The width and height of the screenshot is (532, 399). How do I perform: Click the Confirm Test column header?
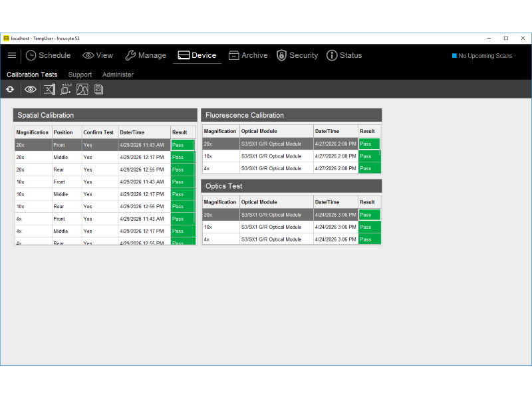[100, 132]
